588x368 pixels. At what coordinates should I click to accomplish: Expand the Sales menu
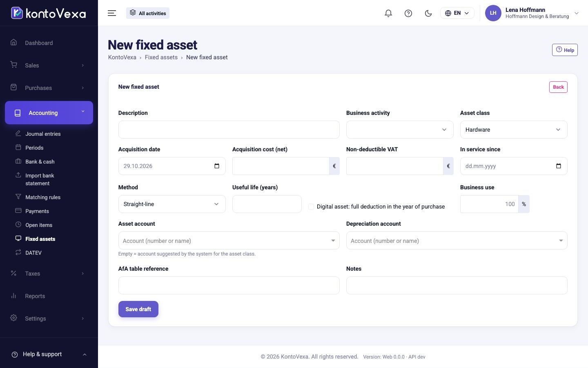49,65
